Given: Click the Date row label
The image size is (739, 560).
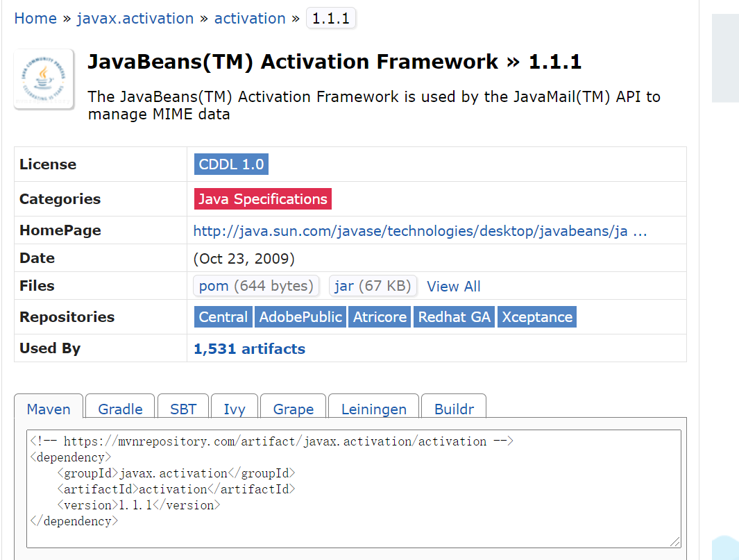Looking at the screenshot, I should coord(37,258).
